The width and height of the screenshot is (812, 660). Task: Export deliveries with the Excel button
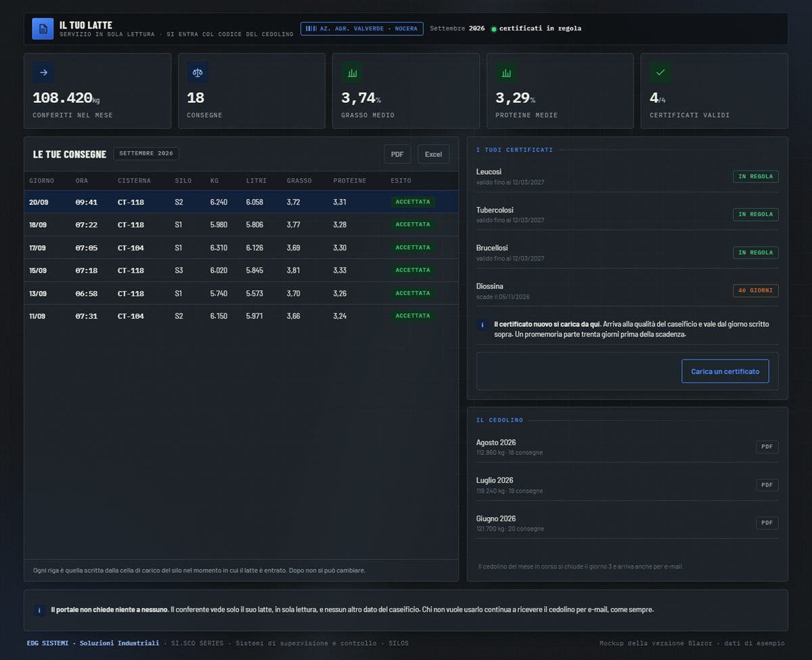[433, 154]
